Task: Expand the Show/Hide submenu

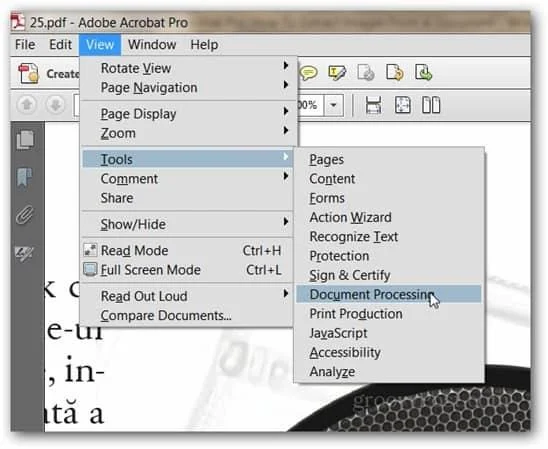Action: click(x=286, y=221)
